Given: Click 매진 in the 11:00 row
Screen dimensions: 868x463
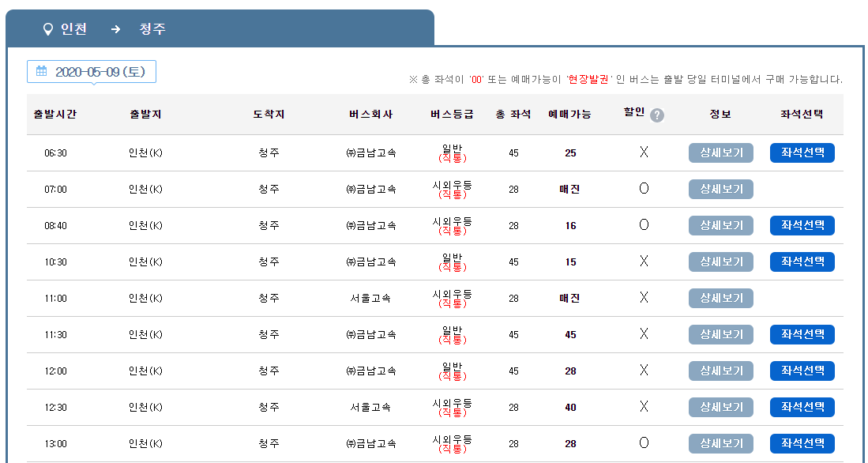Looking at the screenshot, I should coord(569,299).
